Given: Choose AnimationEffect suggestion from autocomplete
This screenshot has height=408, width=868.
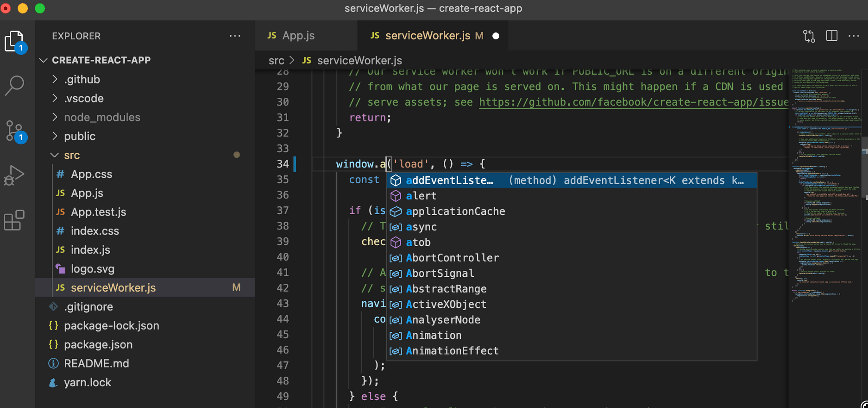Looking at the screenshot, I should [x=572, y=351].
